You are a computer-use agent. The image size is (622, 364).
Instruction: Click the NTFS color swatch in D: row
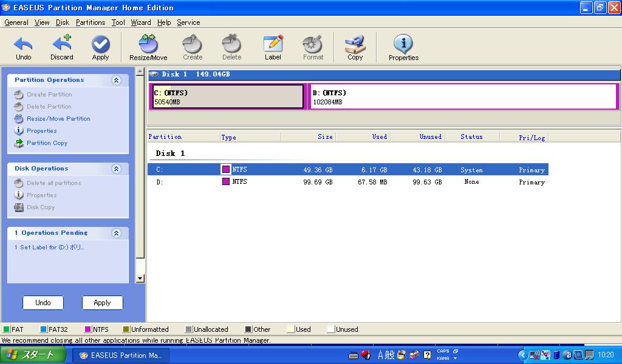(226, 181)
